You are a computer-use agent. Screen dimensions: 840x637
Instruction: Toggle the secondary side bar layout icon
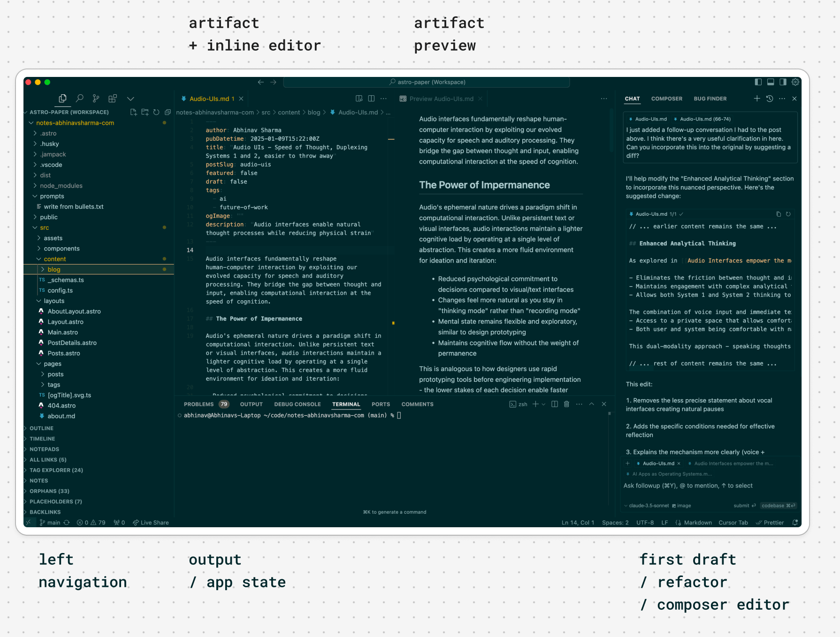coord(783,82)
